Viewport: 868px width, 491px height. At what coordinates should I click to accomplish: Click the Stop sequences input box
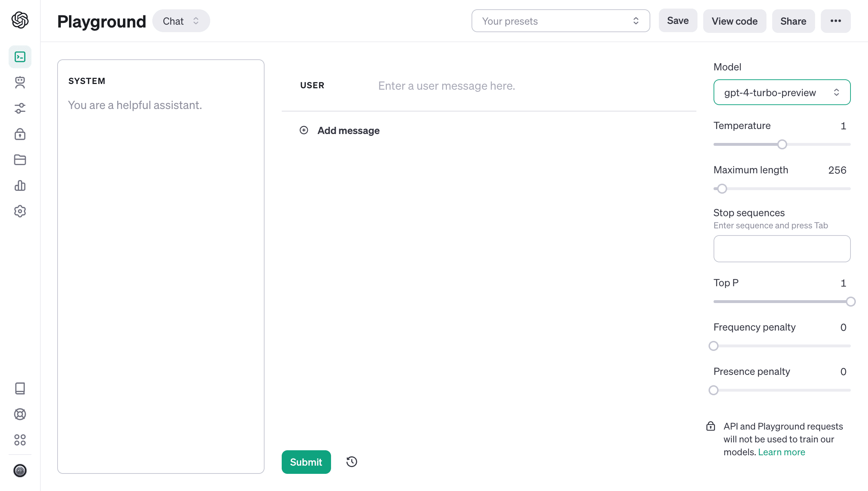point(782,249)
